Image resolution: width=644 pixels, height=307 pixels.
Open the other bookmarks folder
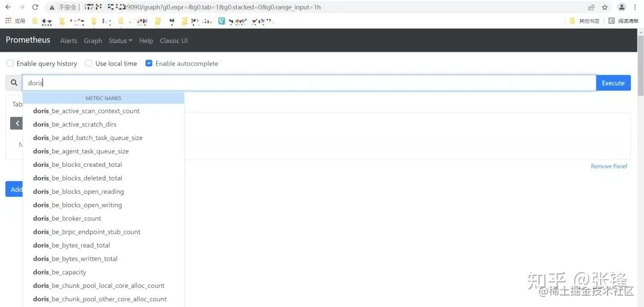(584, 21)
